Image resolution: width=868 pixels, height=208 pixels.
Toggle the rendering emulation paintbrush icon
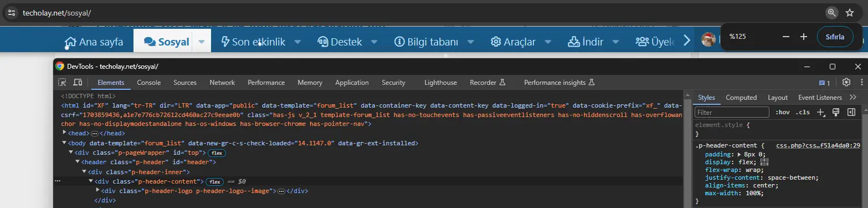(836, 113)
